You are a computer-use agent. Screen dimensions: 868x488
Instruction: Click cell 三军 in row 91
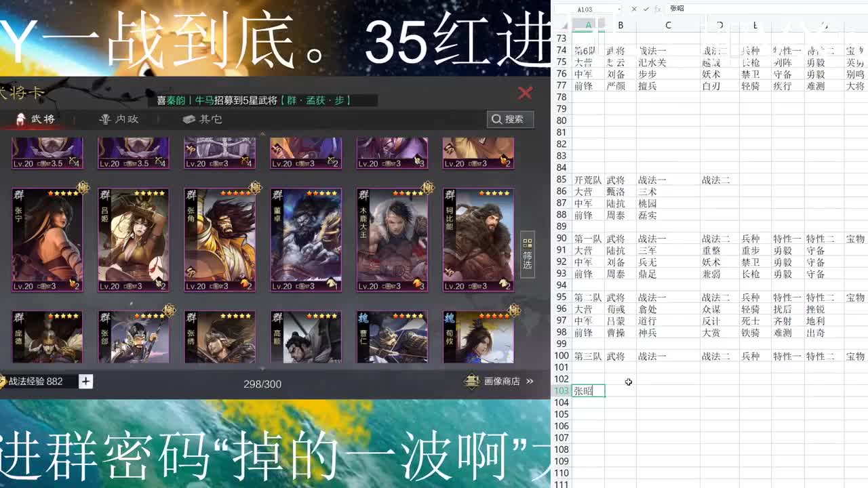[668, 251]
